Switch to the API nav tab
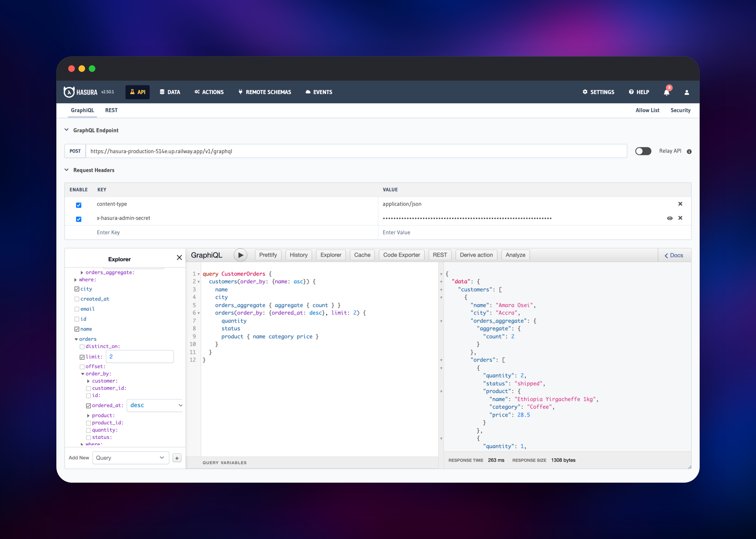This screenshot has height=539, width=756. (137, 92)
